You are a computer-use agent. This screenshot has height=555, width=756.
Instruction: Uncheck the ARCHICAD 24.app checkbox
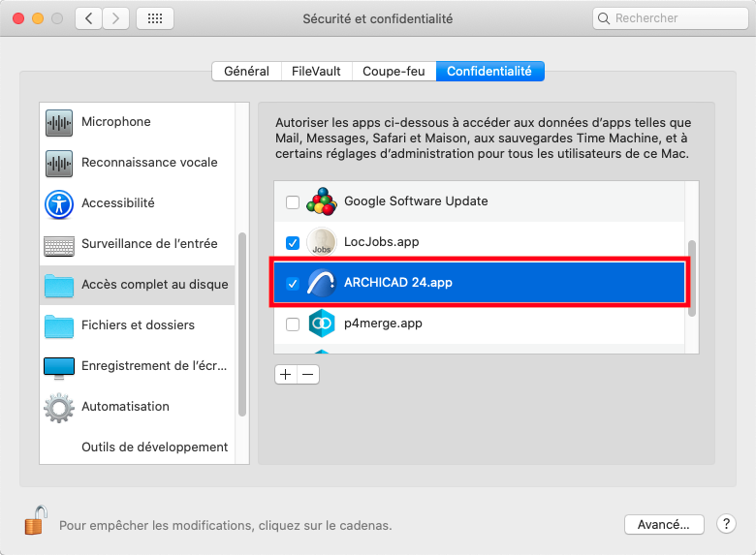click(293, 283)
